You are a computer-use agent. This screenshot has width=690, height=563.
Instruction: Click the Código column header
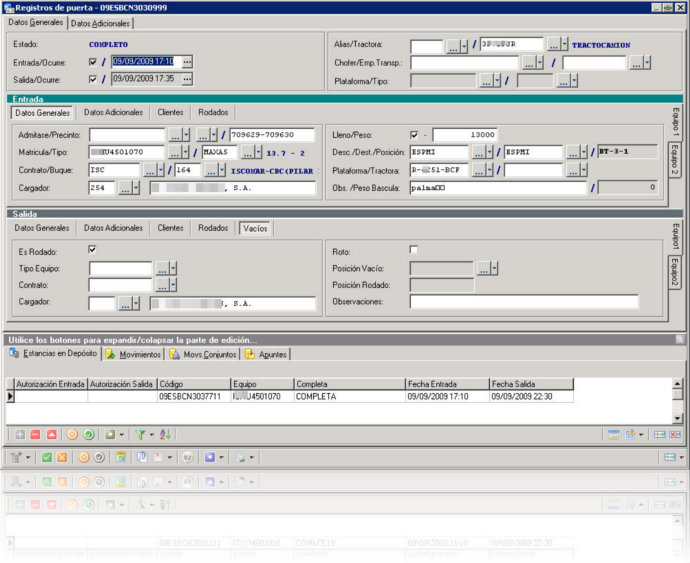[194, 384]
